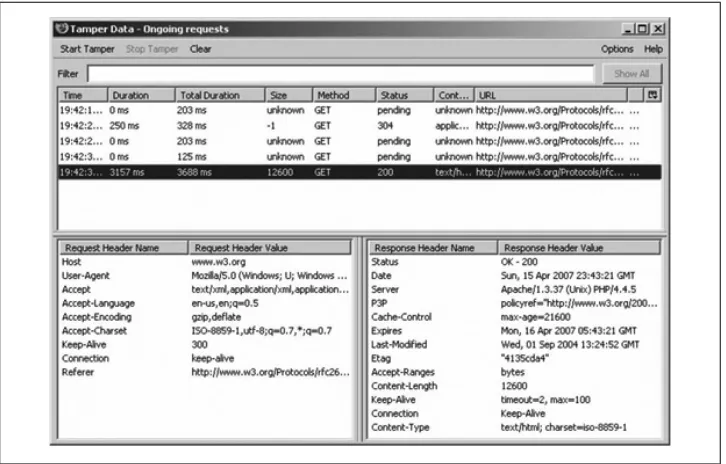Click the www.w3.org host value
The image size is (726, 464).
[x=219, y=262]
